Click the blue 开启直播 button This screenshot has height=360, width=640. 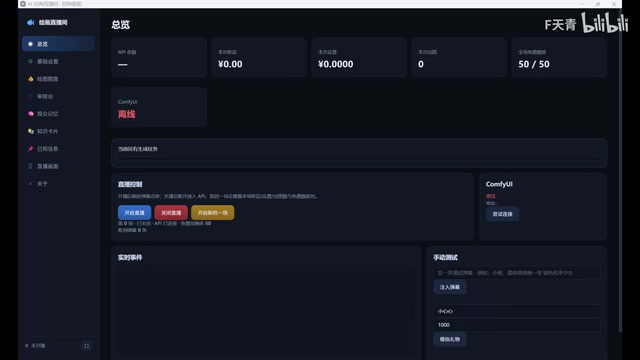point(134,213)
